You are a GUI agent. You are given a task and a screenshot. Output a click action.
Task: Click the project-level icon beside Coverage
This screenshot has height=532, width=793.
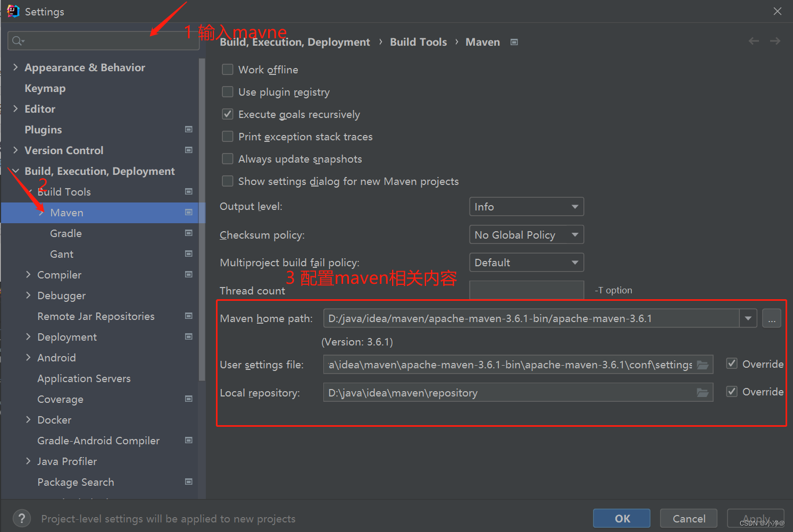click(188, 399)
